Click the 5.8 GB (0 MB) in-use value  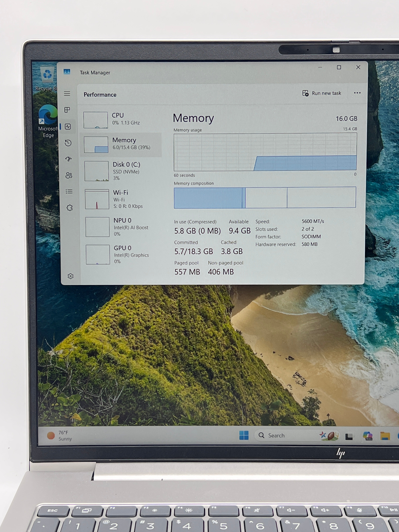coord(198,231)
